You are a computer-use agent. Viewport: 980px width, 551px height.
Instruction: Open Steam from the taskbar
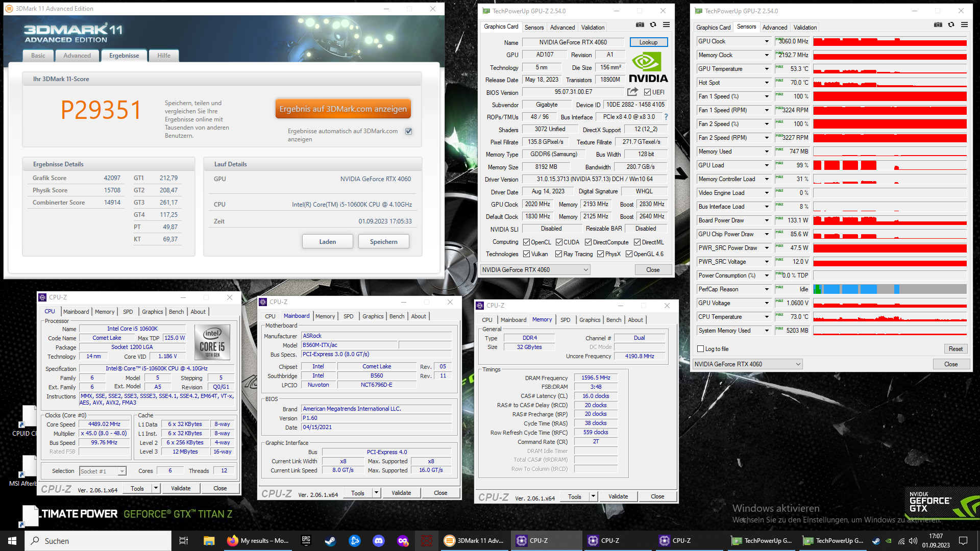(330, 541)
